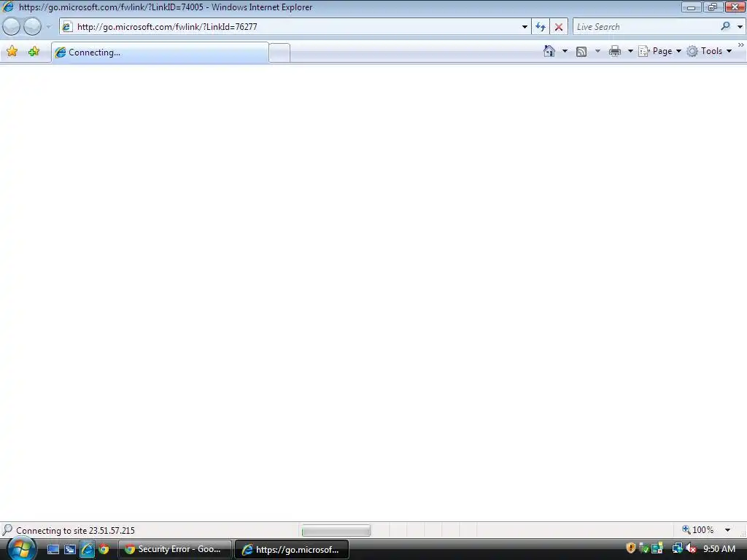
Task: Click the Refresh button beside the address bar
Action: pyautogui.click(x=541, y=27)
